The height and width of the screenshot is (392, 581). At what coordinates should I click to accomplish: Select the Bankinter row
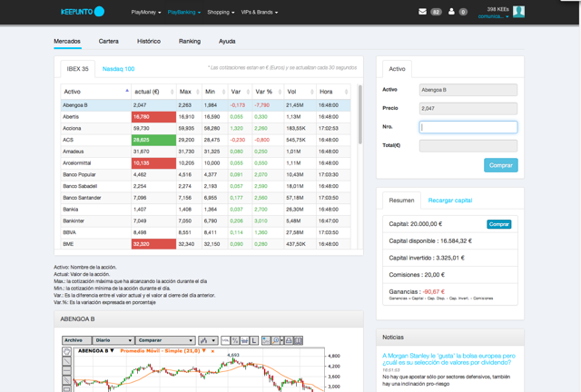point(206,220)
